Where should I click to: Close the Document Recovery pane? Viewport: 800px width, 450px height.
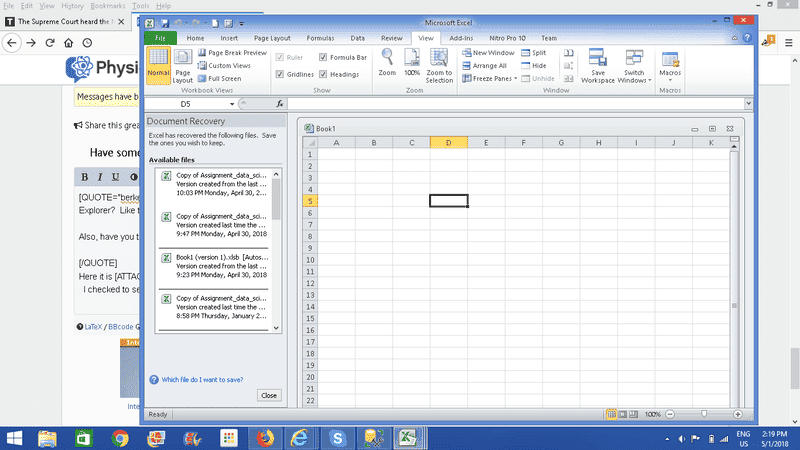pyautogui.click(x=268, y=395)
